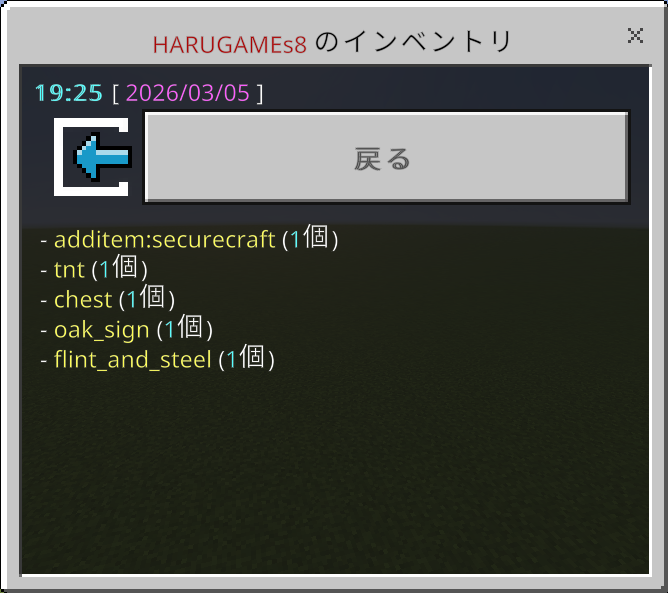
Task: Click the 1個 count beside tnt
Action: 118,268
